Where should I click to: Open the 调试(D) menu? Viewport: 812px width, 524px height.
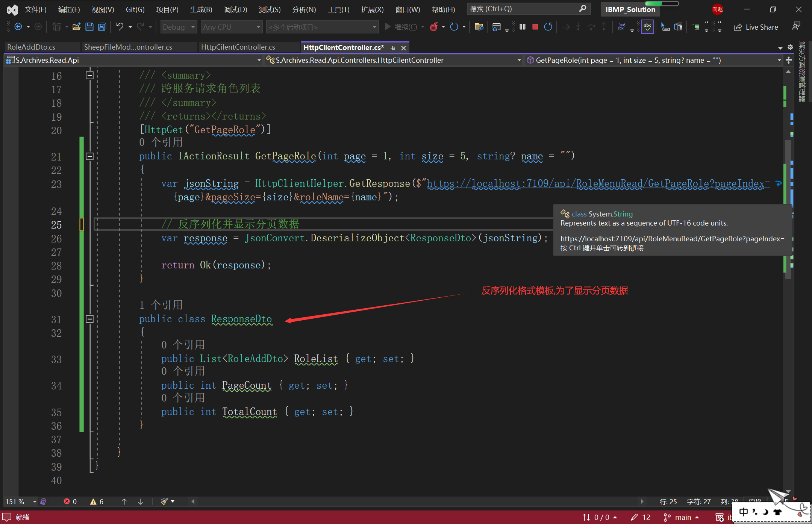tap(236, 9)
